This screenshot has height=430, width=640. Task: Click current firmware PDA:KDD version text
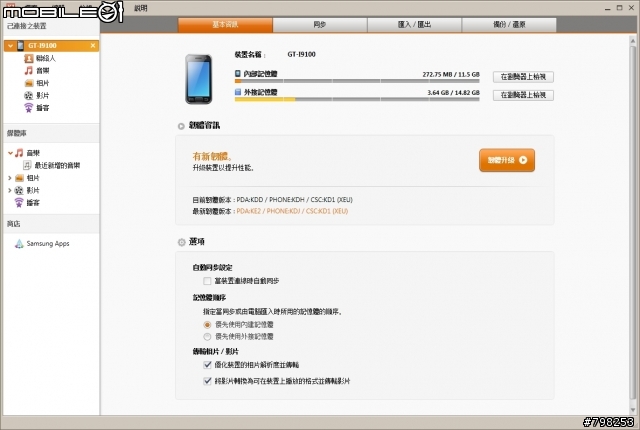click(295, 199)
